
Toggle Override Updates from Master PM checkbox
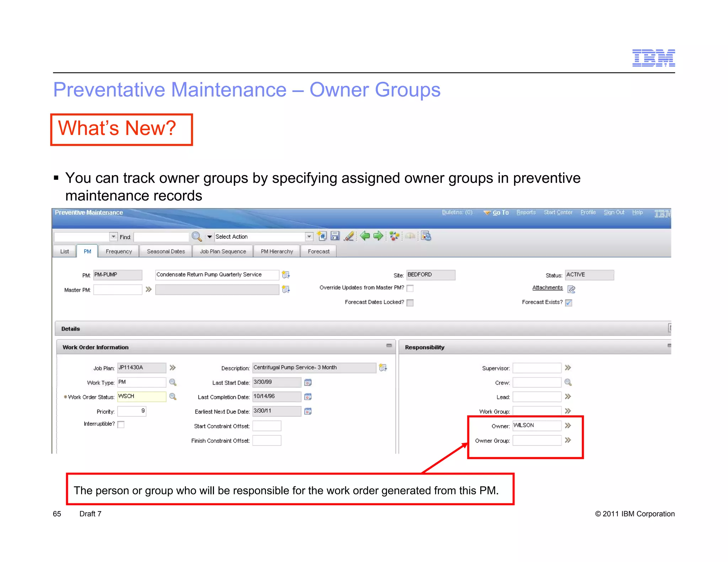click(410, 288)
